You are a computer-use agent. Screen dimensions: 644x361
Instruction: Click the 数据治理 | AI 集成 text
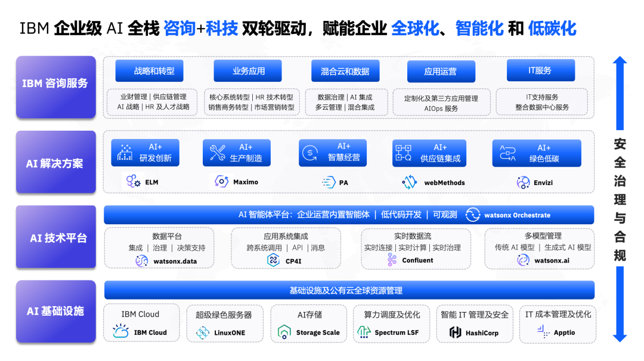click(x=345, y=97)
